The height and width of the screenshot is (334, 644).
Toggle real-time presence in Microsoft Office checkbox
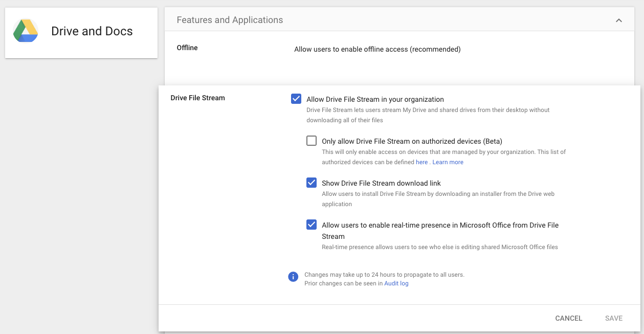point(312,225)
